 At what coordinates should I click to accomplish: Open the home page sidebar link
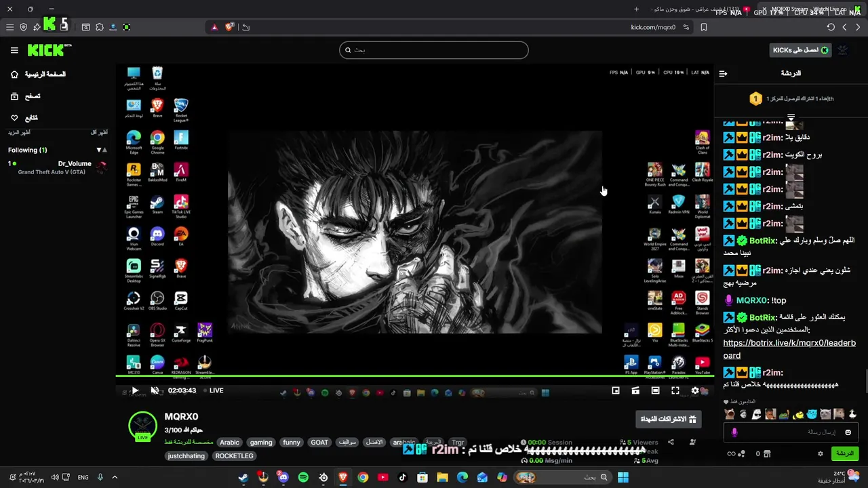[39, 74]
